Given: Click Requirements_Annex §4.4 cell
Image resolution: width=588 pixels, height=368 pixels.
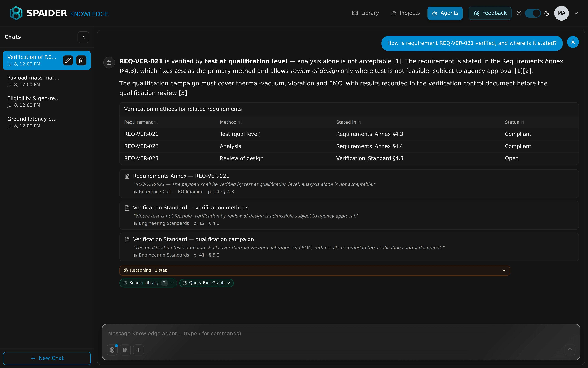Looking at the screenshot, I should (x=369, y=146).
